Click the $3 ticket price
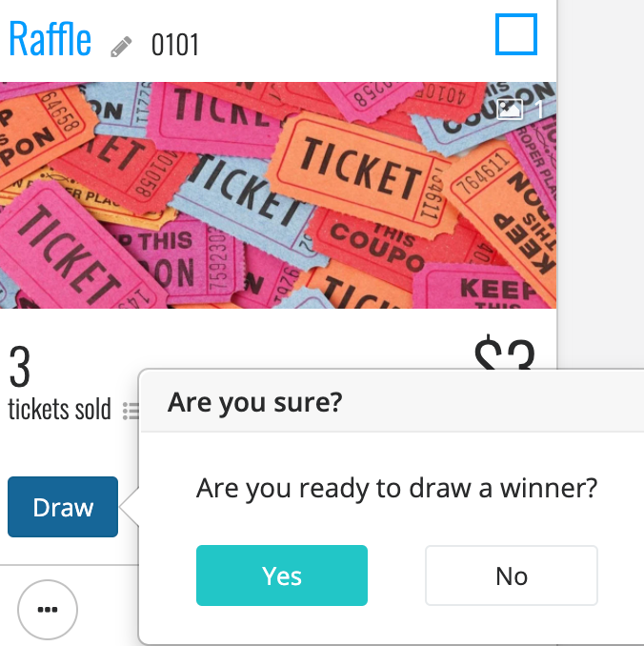The height and width of the screenshot is (646, 644). coord(505,353)
